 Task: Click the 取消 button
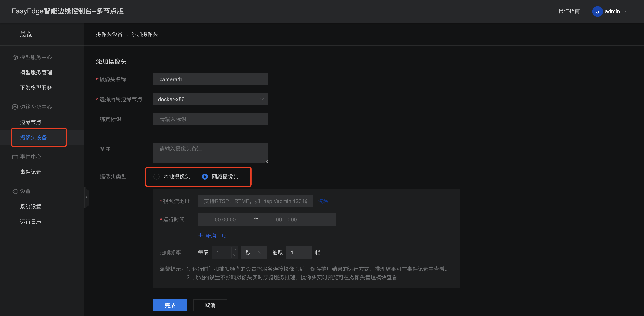[210, 305]
